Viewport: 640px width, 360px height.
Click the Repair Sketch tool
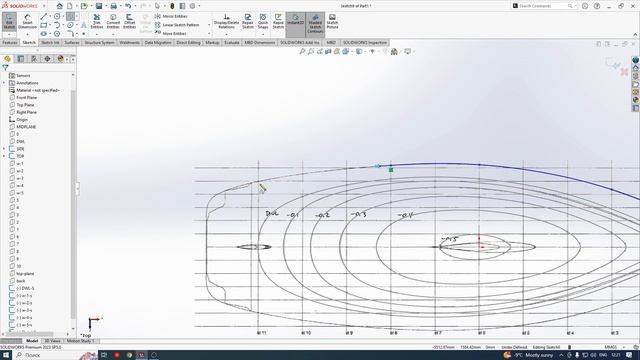[x=248, y=21]
